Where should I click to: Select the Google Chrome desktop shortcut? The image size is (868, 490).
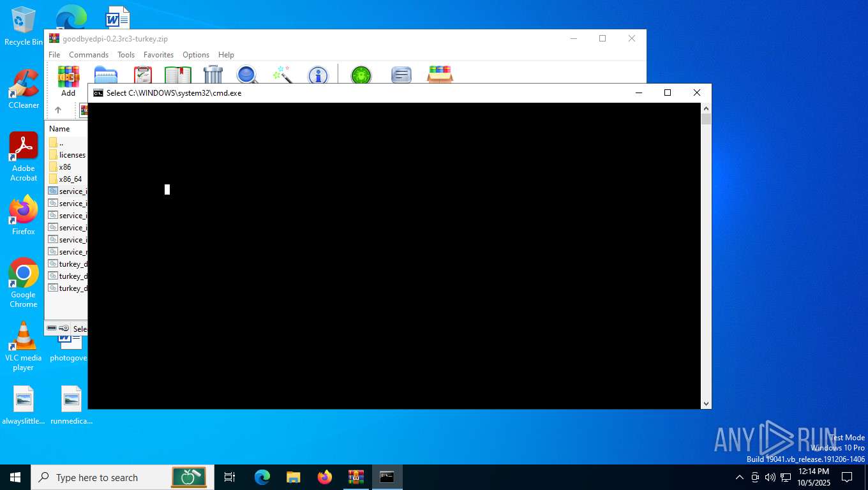pyautogui.click(x=24, y=283)
